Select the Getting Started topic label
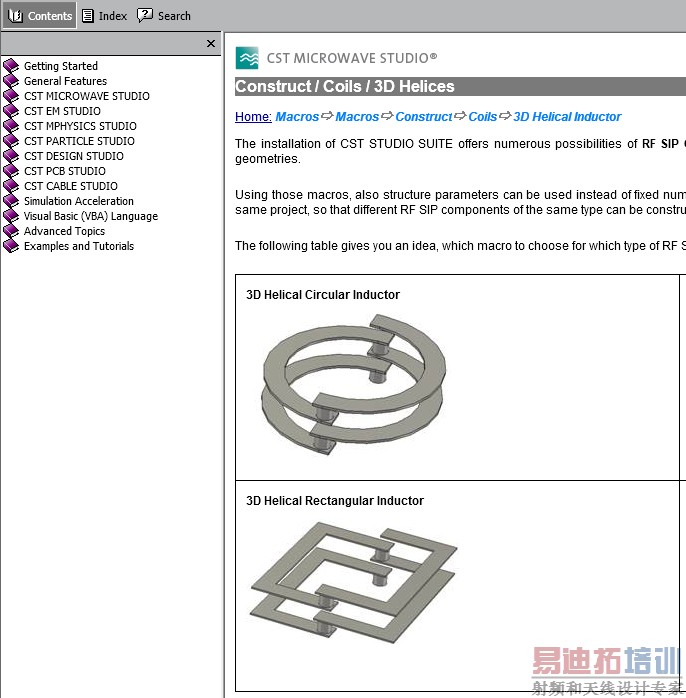The width and height of the screenshot is (686, 698). [x=61, y=66]
